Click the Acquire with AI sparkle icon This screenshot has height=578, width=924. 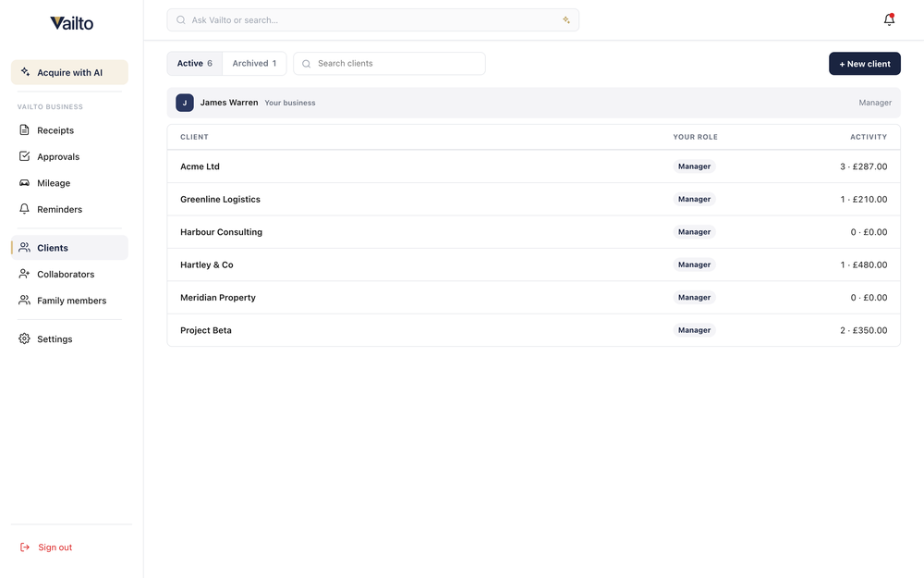(x=25, y=72)
